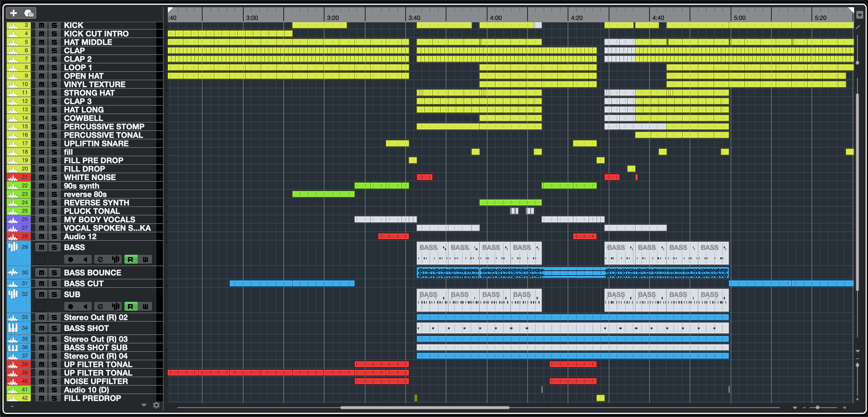
Task: Open the track list settings gear
Action: point(156,405)
